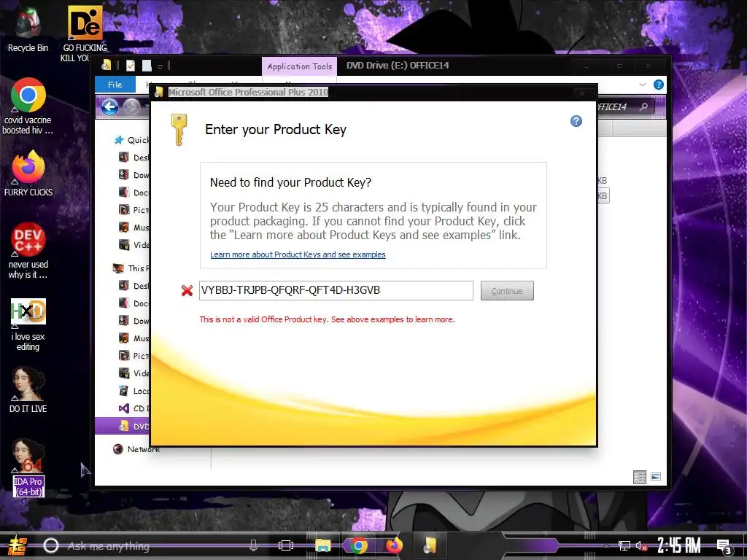
Task: Switch to Firefox on the taskbar
Action: pos(394,545)
